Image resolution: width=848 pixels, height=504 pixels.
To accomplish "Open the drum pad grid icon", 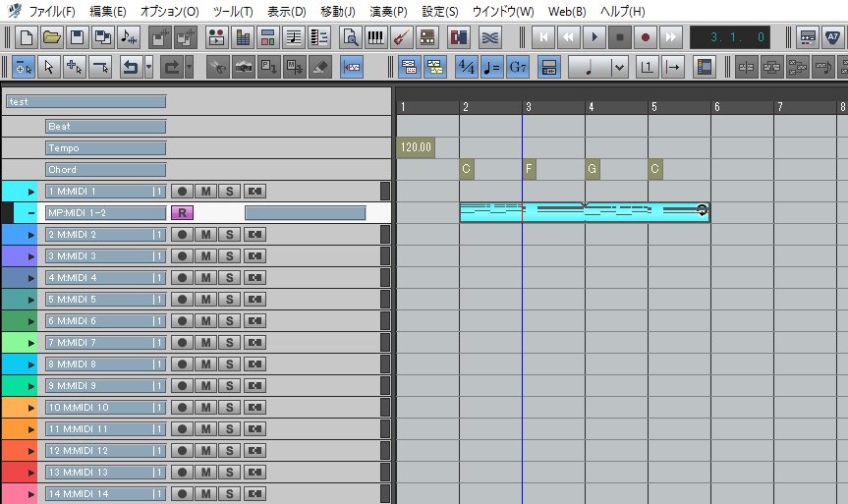I will click(x=427, y=37).
